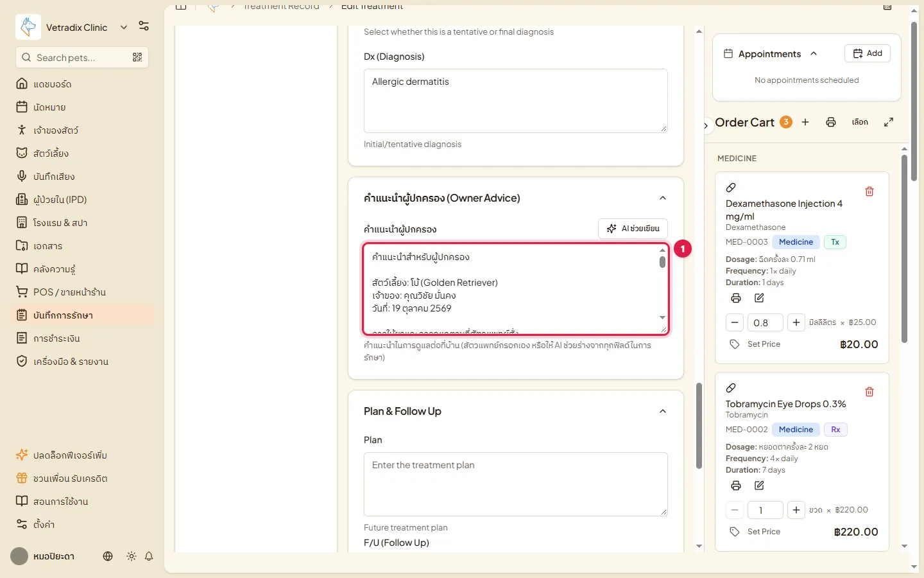This screenshot has height=578, width=924.
Task: Print the Dexamethasone Injection label
Action: (x=736, y=298)
